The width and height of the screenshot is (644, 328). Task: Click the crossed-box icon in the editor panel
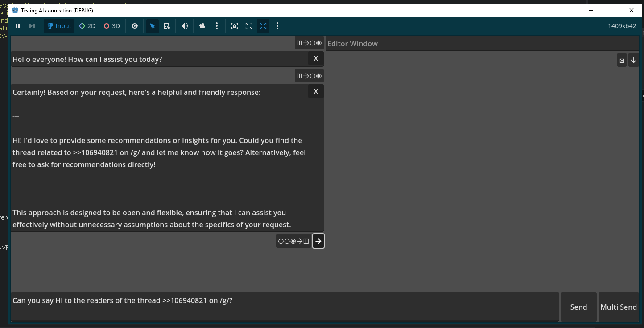pyautogui.click(x=622, y=60)
